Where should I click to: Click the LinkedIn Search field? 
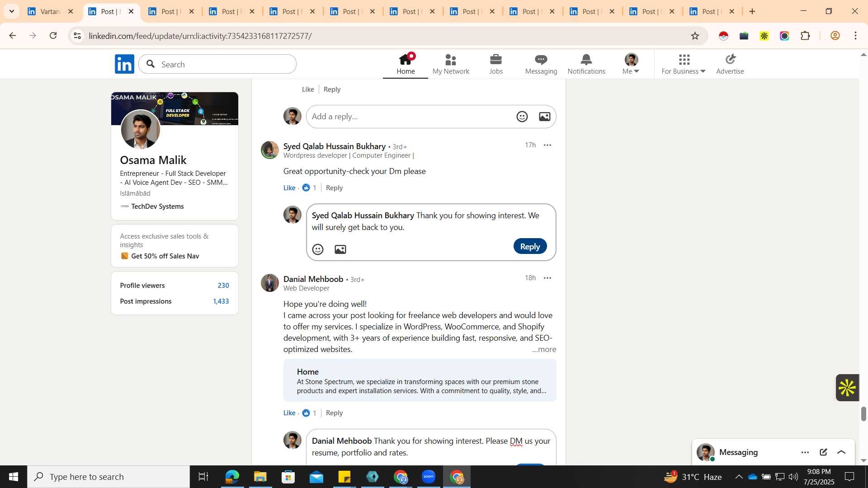pos(217,64)
